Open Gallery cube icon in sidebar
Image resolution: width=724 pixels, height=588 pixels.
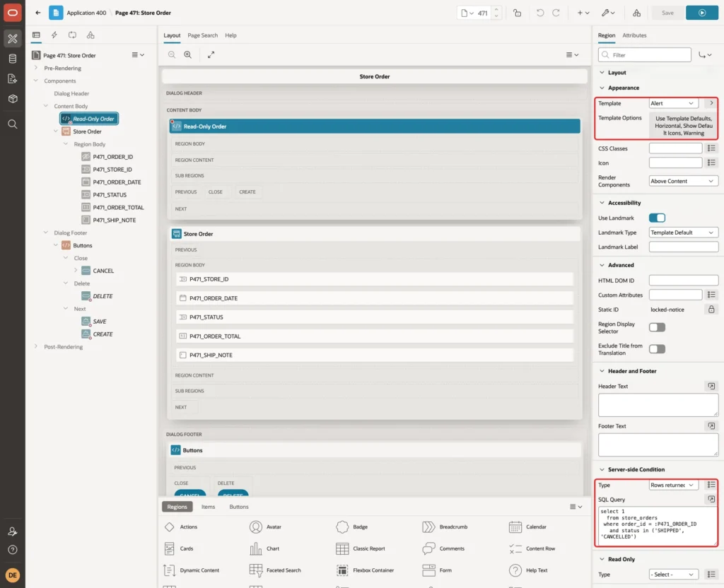coord(13,99)
